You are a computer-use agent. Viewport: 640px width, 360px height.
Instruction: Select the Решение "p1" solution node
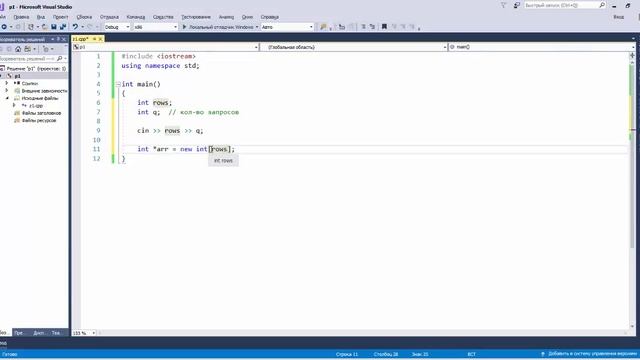[36, 69]
